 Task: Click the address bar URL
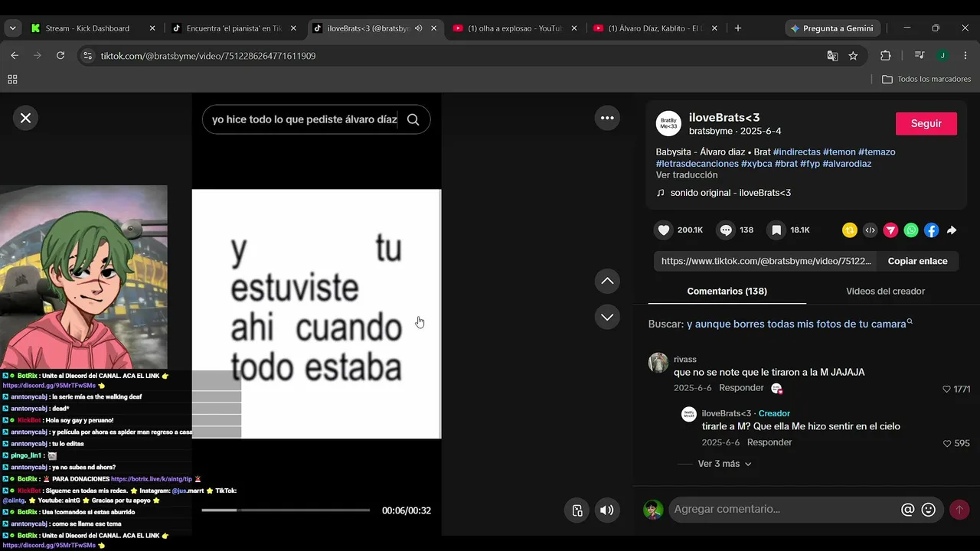(208, 56)
